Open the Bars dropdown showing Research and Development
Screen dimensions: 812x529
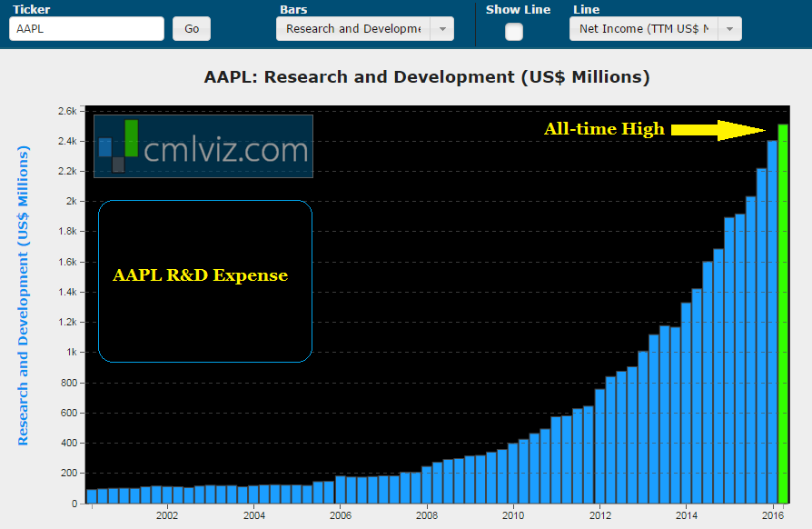pos(365,28)
